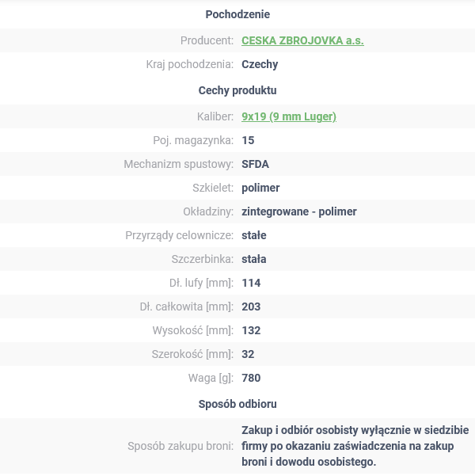Click the Szczerbinka stała value
This screenshot has width=475, height=476.
253,259
